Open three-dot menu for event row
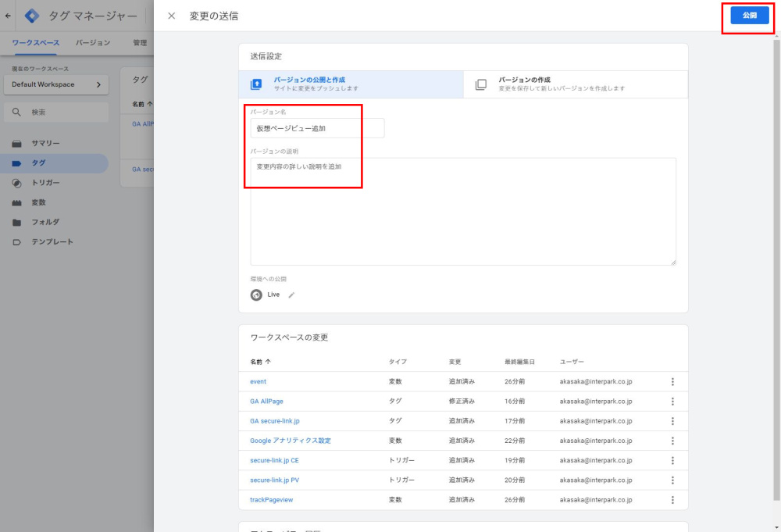Image resolution: width=781 pixels, height=532 pixels. (672, 382)
